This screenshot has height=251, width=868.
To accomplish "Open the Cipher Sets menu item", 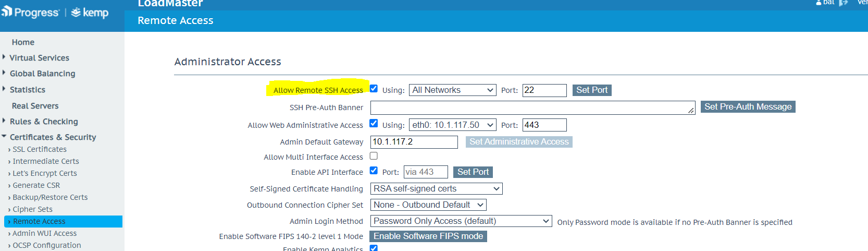I will (x=32, y=209).
